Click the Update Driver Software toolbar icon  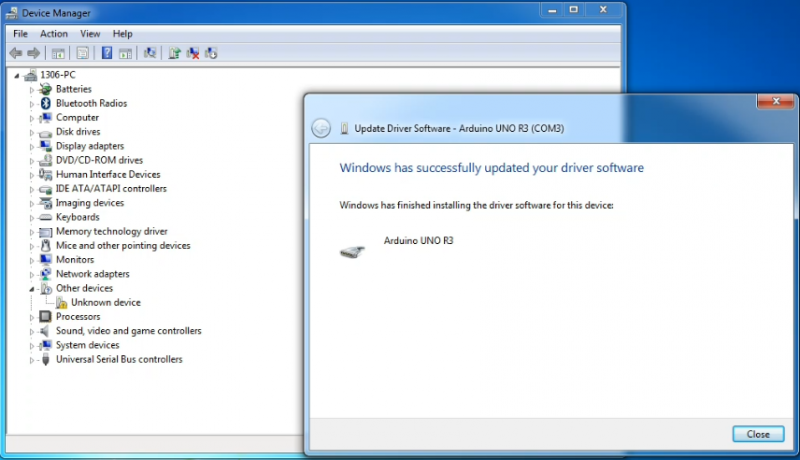point(174,53)
